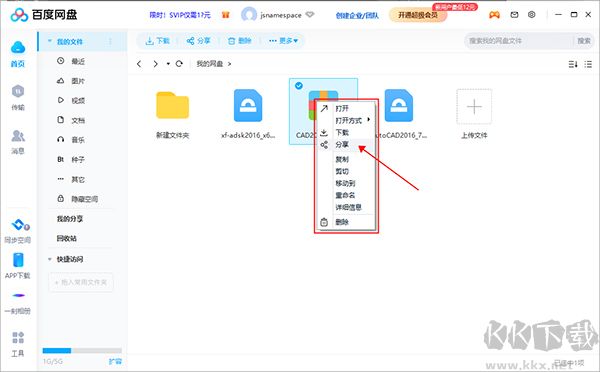Click 分享 in the top toolbar
Image resolution: width=600 pixels, height=372 pixels.
click(x=199, y=41)
